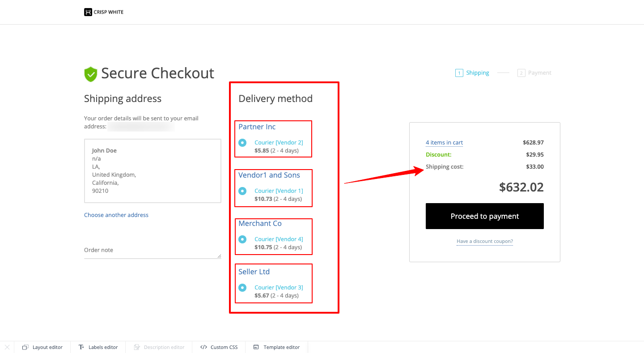This screenshot has height=353, width=644.
Task: Open the Custom CSS editor
Action: tap(219, 347)
